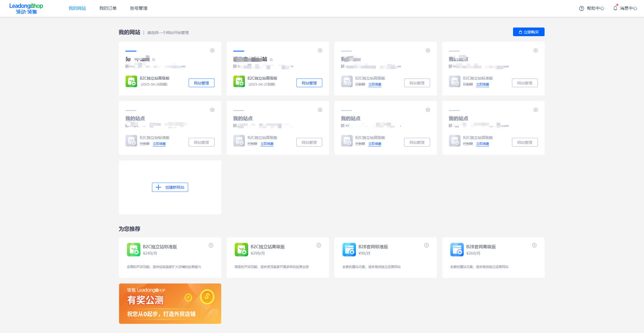This screenshot has width=644, height=333.
Task: Click QR code icon on the 2025-04-28 site card
Action: 127,66
